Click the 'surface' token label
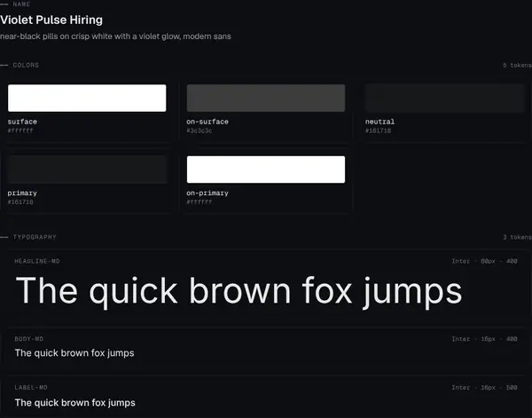Viewport: 532px width, 418px height. point(22,122)
